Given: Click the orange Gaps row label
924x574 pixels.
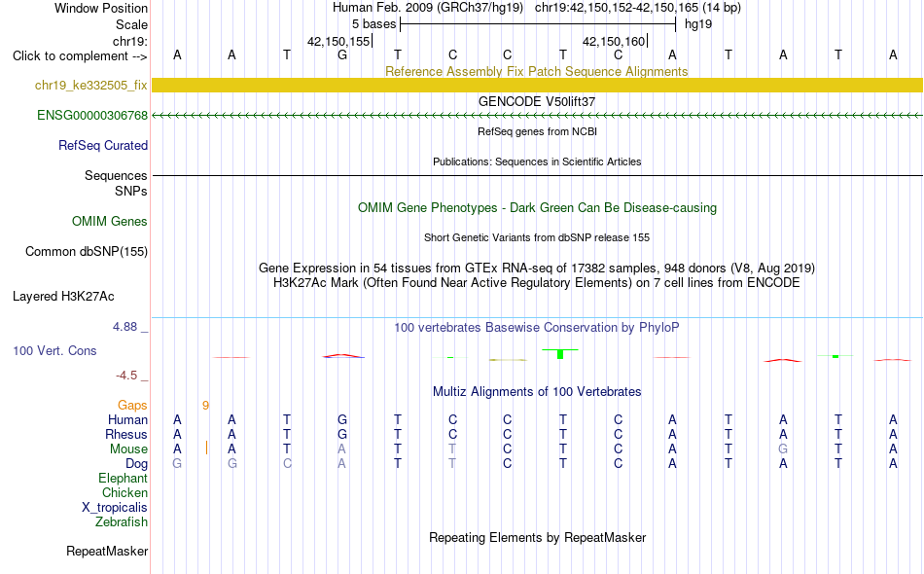Looking at the screenshot, I should click(132, 406).
